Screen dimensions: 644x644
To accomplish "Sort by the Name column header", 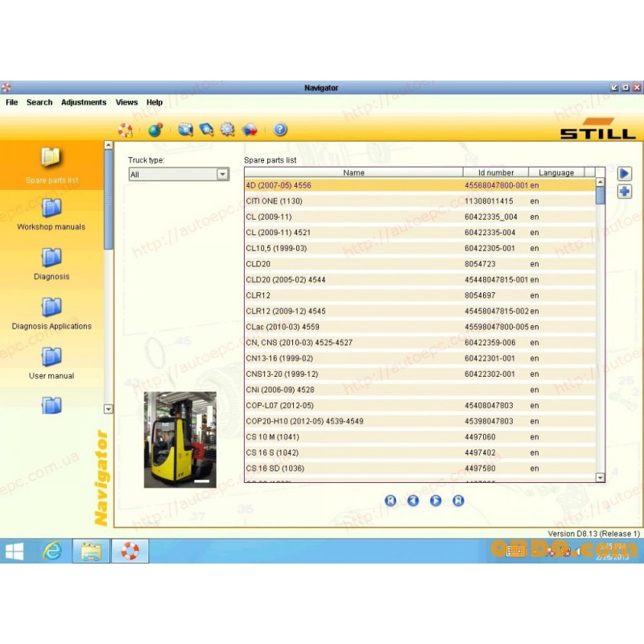I will click(x=353, y=172).
